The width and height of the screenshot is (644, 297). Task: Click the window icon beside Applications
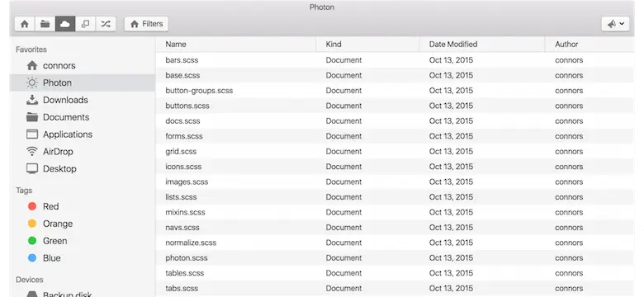tap(32, 134)
